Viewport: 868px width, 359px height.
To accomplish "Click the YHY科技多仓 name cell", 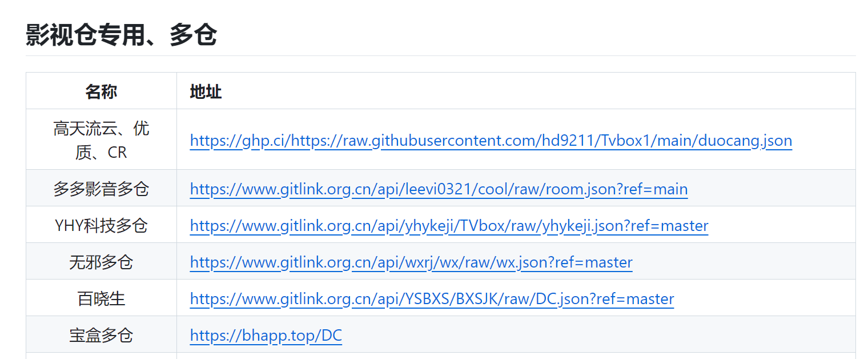I will coord(101,225).
